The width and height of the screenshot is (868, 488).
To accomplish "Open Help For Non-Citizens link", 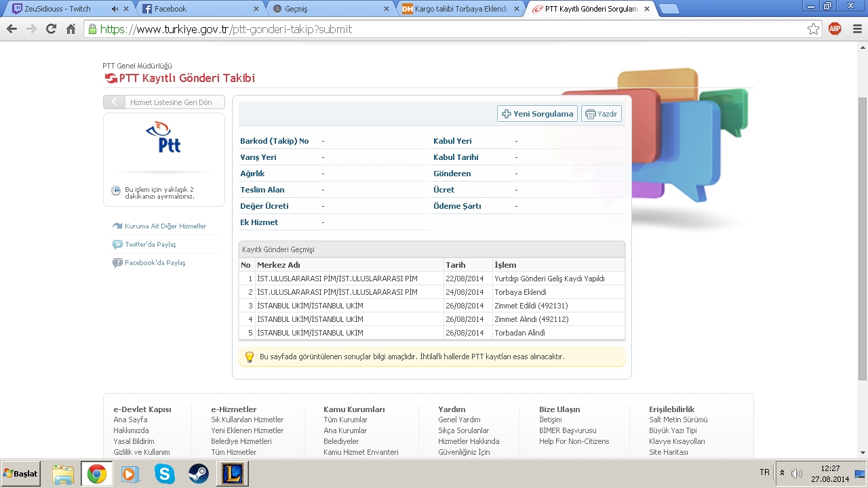I will pos(574,441).
